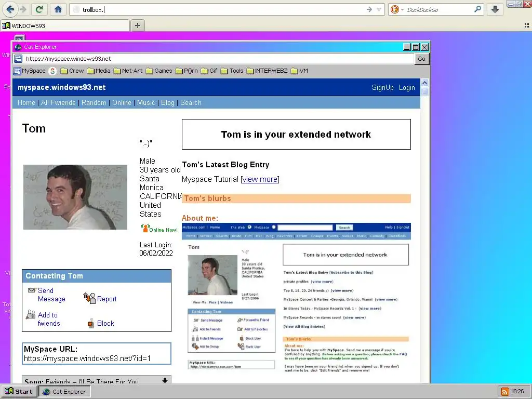Select the WINDOWS93 browser tab
532x399 pixels.
pyautogui.click(x=64, y=26)
